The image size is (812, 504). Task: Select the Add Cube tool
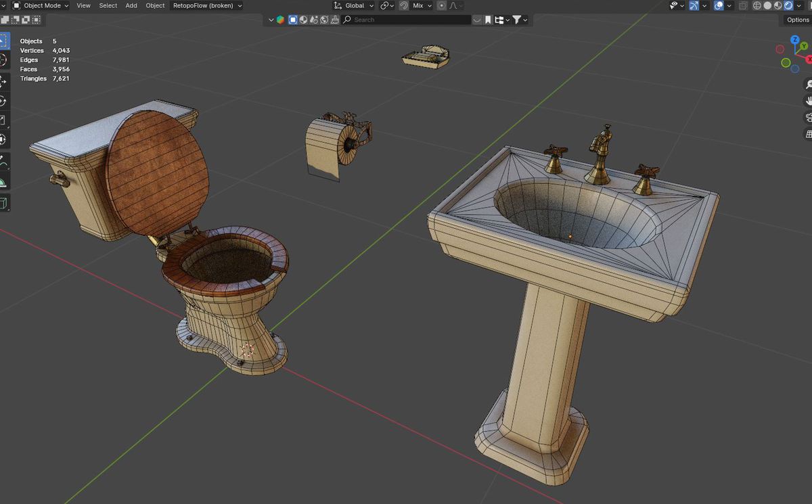point(3,203)
